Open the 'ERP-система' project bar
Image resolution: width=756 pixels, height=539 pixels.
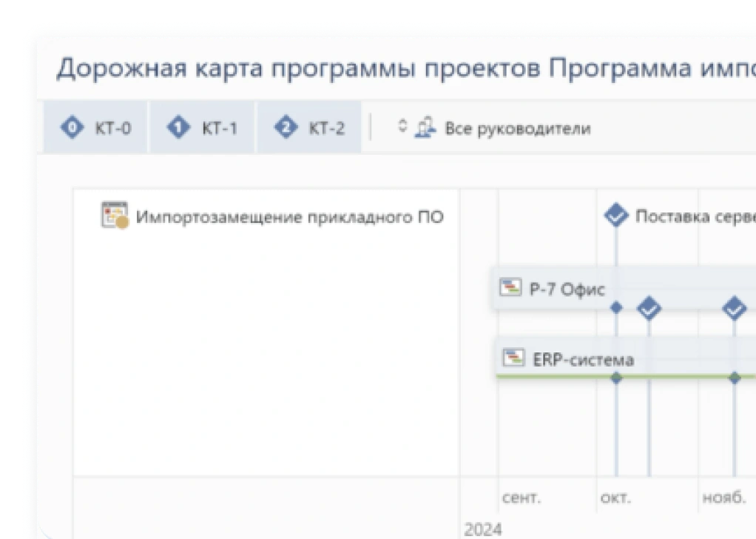tap(583, 360)
